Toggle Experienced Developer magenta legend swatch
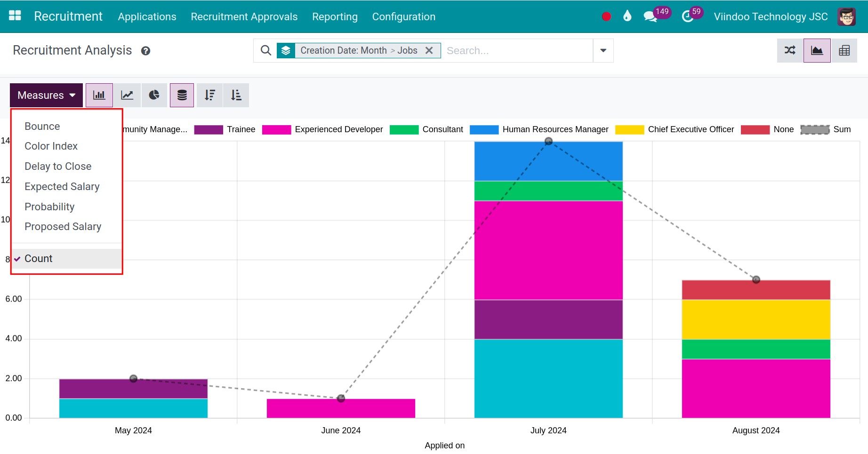Viewport: 868px width, 454px height. (276, 130)
